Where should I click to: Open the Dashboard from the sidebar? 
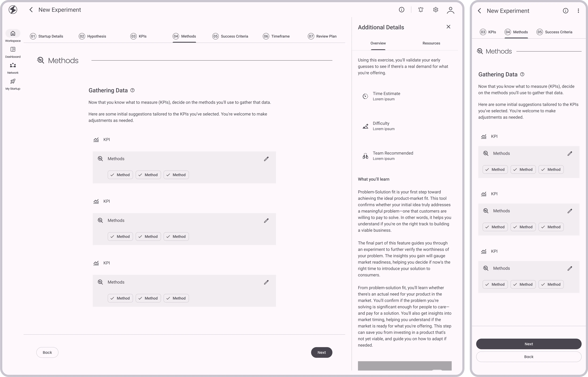pyautogui.click(x=13, y=52)
